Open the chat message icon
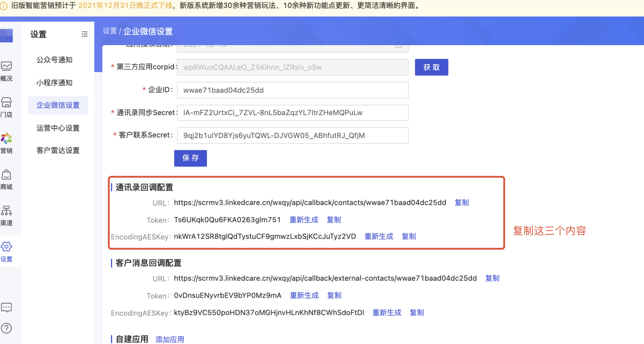Screen dimensions: 644x344 (x=6, y=307)
